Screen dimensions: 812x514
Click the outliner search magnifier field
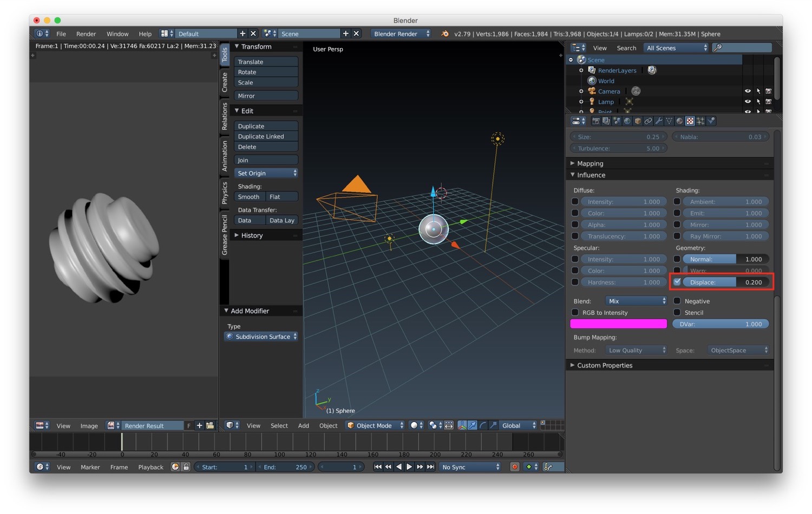[x=742, y=48]
